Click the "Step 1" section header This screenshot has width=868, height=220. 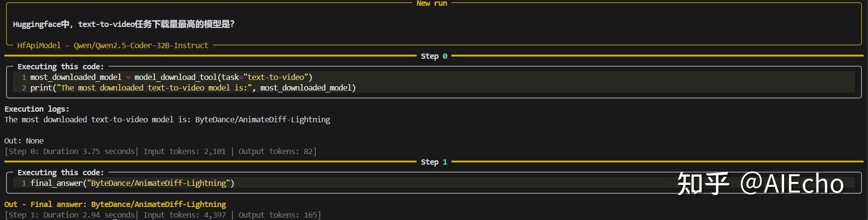click(434, 162)
